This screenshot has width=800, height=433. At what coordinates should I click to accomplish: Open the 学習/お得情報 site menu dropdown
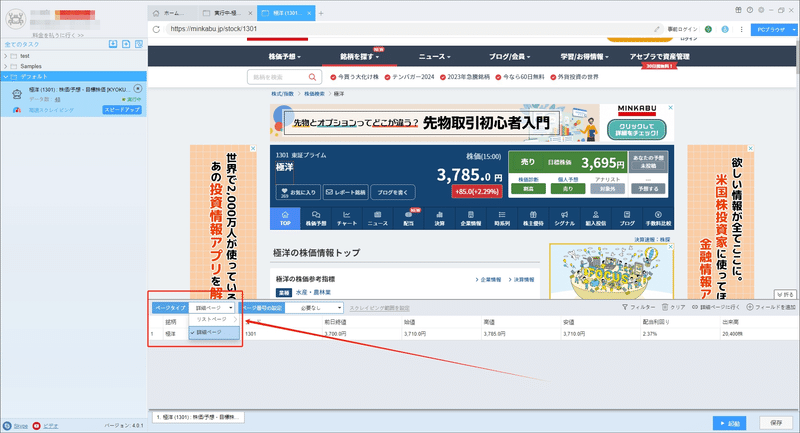(584, 57)
